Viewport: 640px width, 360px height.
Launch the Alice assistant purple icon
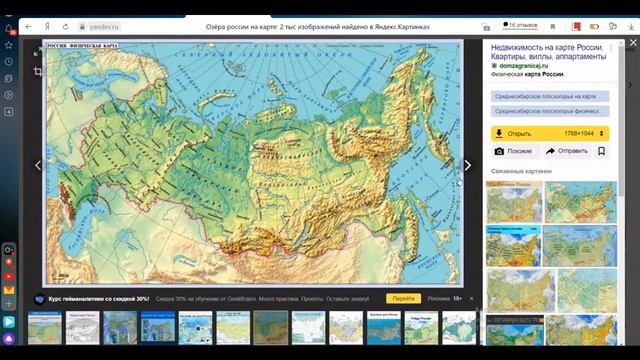tap(9, 339)
